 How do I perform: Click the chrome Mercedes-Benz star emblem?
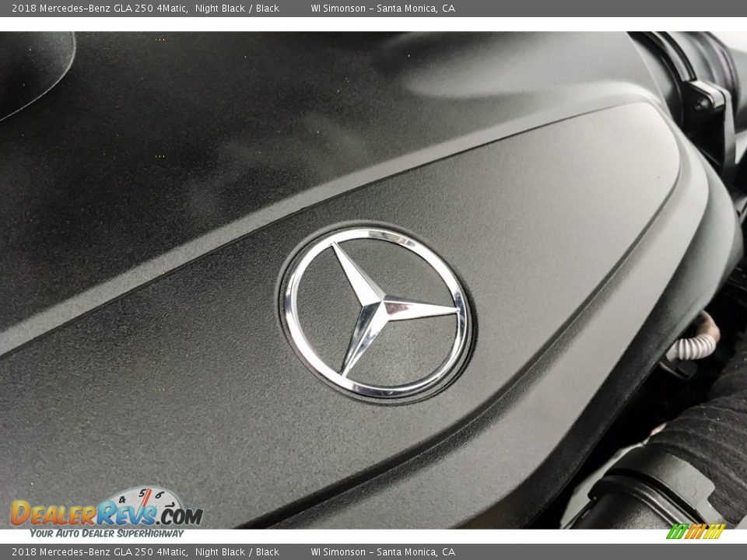tap(377, 313)
